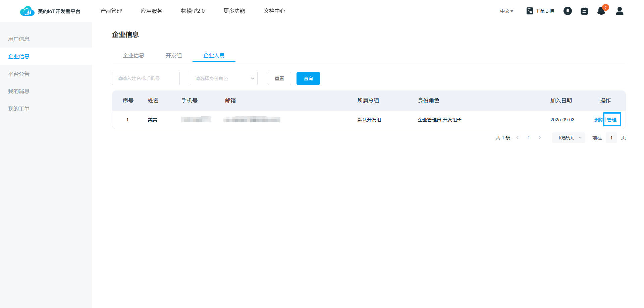The image size is (644, 308).
Task: Click the Midea IoT cloud logo
Action: (27, 11)
